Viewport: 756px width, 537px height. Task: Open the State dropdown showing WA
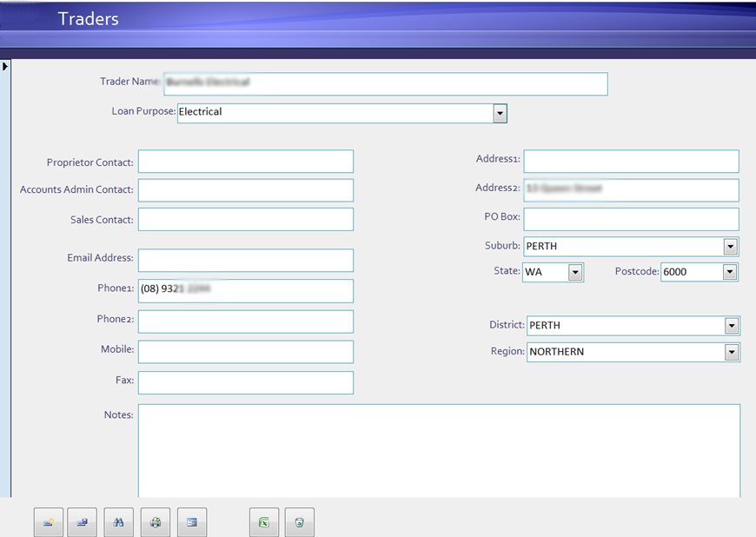click(575, 272)
